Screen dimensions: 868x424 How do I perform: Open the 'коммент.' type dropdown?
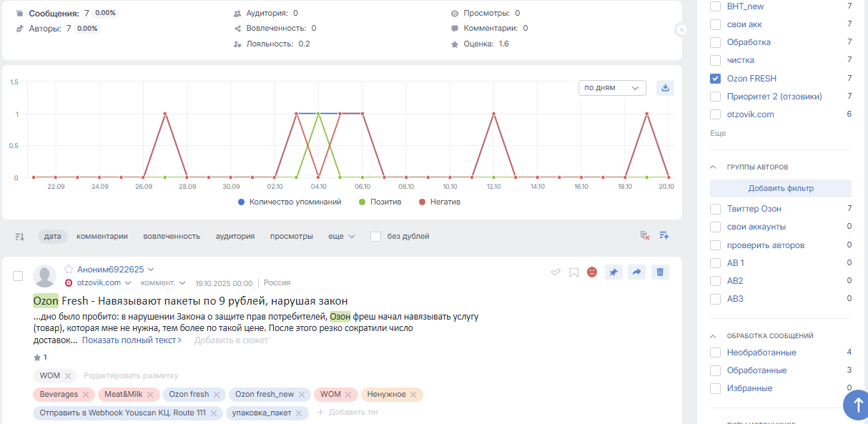click(182, 283)
